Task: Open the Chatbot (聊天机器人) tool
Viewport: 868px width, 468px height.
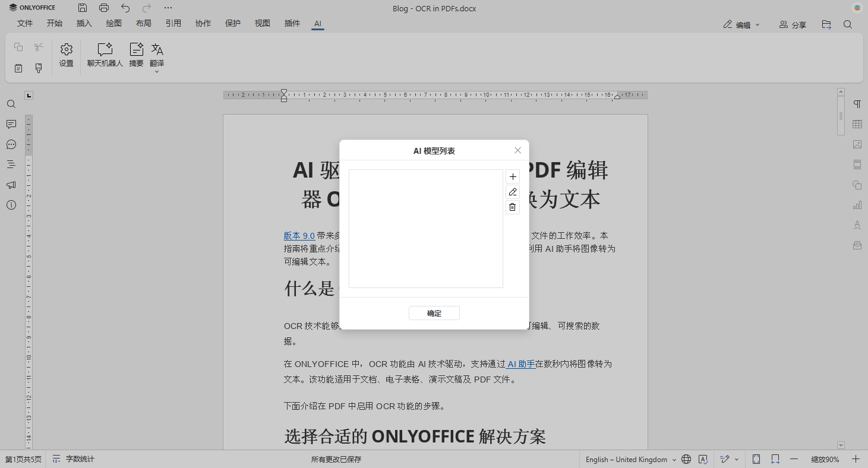Action: (105, 55)
